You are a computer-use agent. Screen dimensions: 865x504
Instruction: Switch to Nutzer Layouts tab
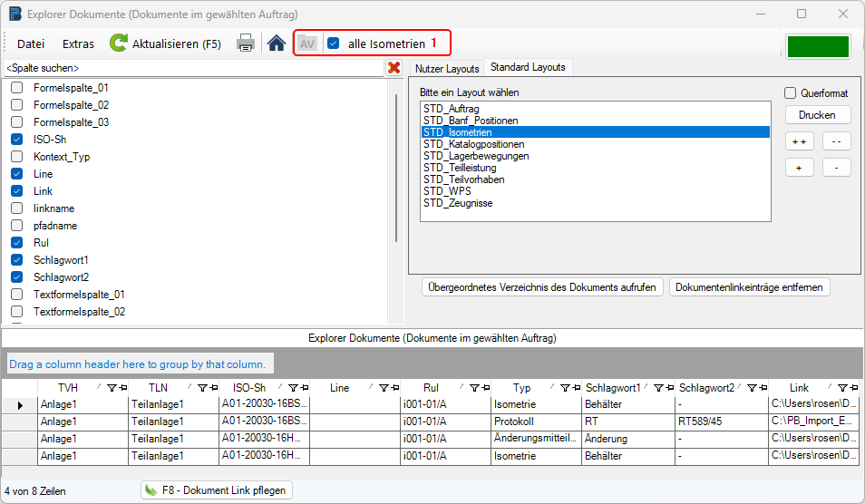coord(447,69)
